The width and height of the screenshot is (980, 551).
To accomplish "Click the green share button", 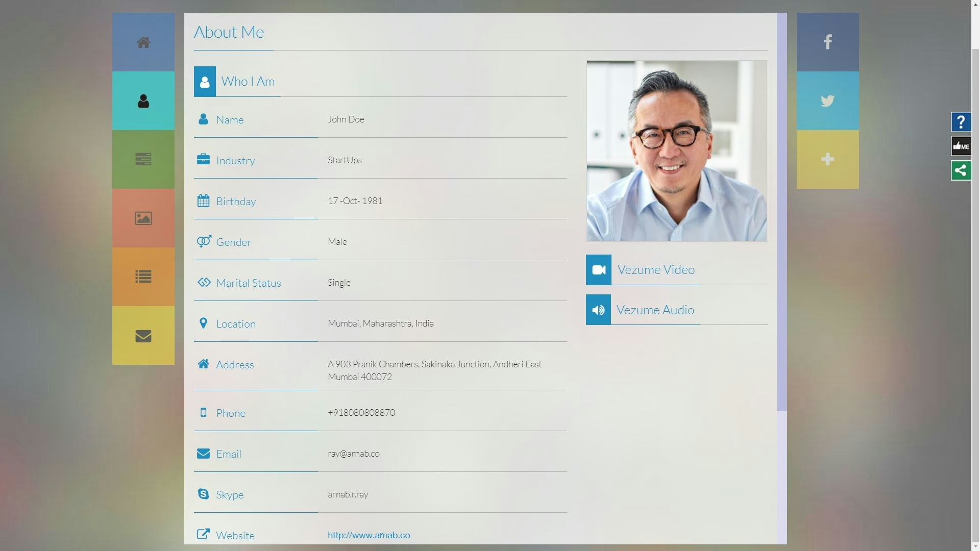I will (x=961, y=170).
